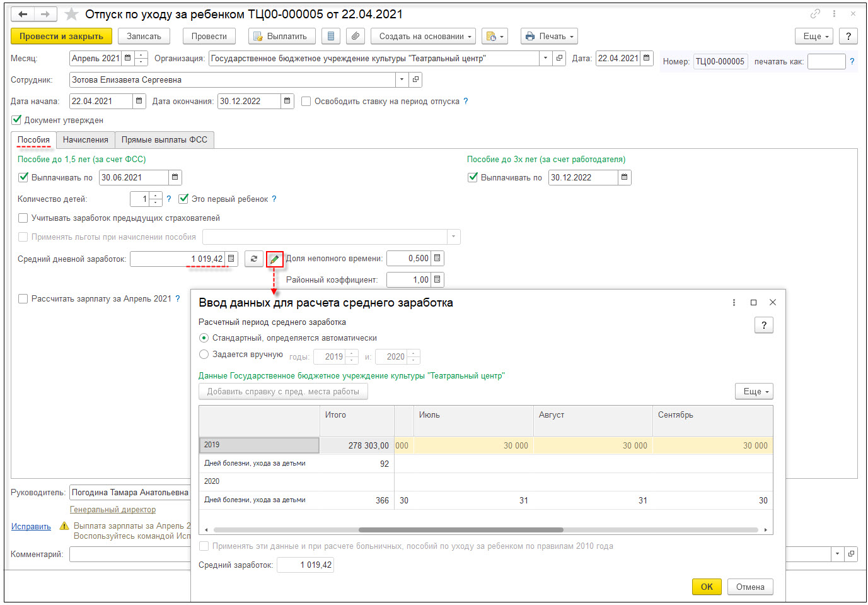Image resolution: width=868 pixels, height=605 pixels.
Task: Open calendar for employer Выплачивать по 30.12.2022
Action: click(x=625, y=177)
